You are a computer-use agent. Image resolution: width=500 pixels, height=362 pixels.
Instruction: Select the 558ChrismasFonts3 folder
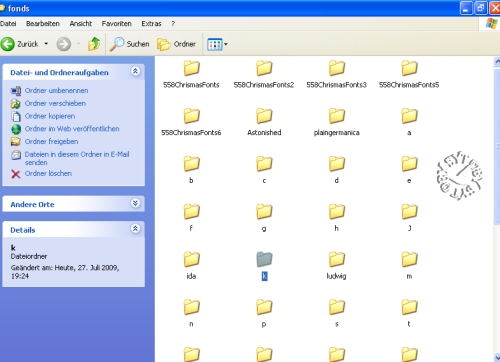[337, 74]
